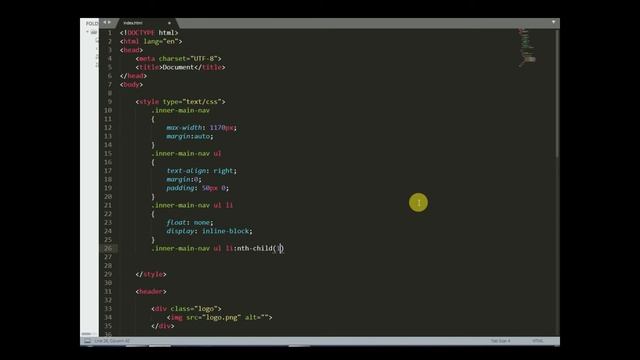
Task: Click the '<header>' tag line
Action: point(151,291)
